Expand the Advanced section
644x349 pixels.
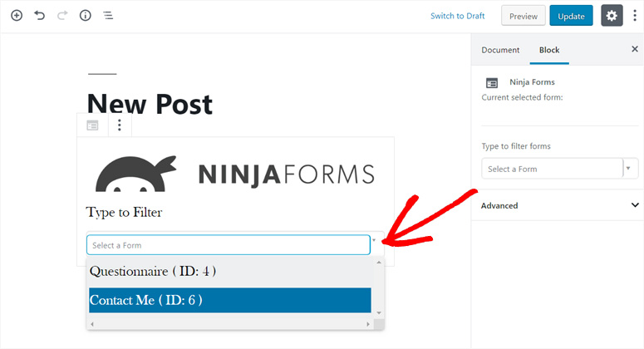coord(559,205)
